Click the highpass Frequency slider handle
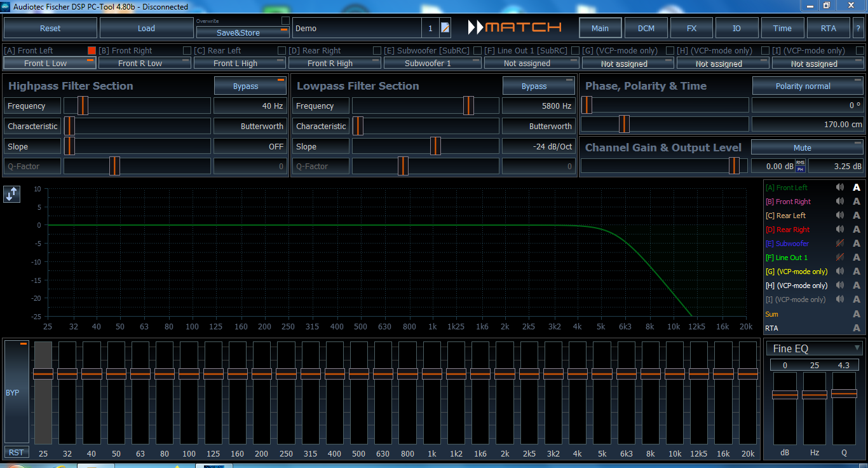This screenshot has height=468, width=868. coord(83,106)
